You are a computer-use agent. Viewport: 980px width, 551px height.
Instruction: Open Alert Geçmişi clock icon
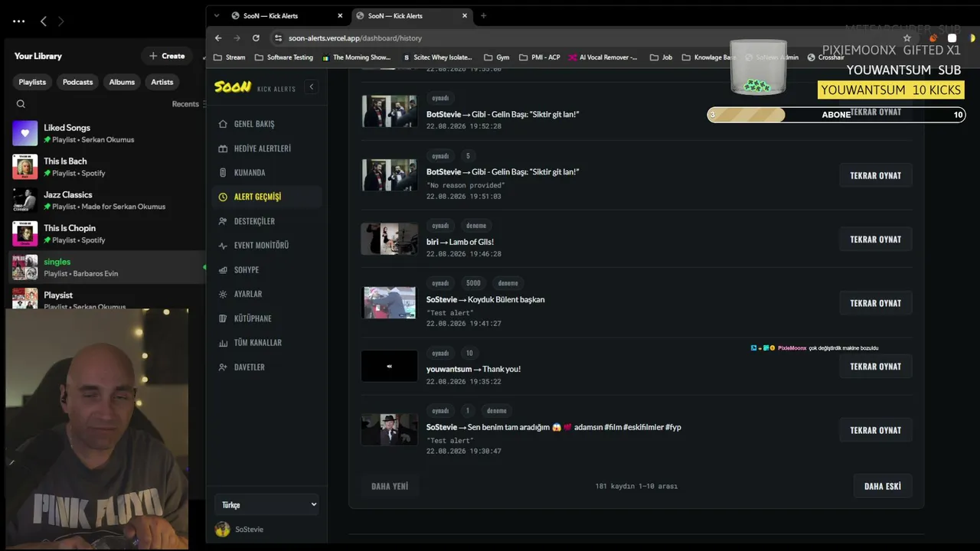point(223,197)
